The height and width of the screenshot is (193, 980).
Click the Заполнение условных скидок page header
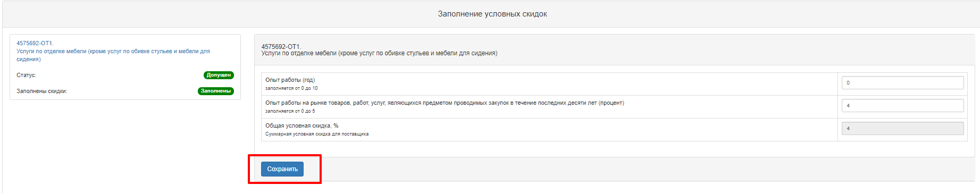[492, 14]
